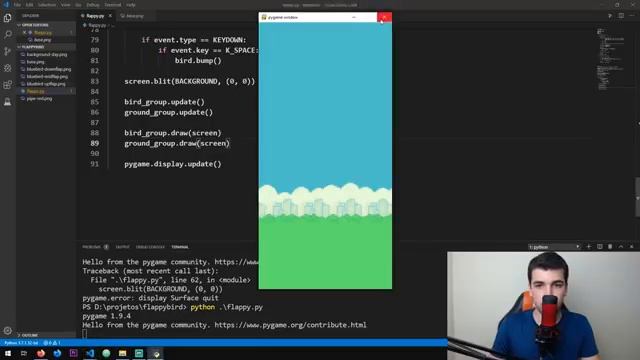Viewport: 640px width, 360px height.
Task: Click the teal app icon on taskbar
Action: (x=139, y=353)
